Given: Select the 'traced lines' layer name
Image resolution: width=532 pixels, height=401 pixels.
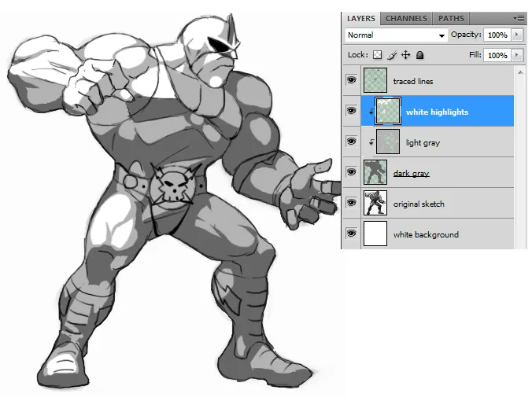Looking at the screenshot, I should pyautogui.click(x=413, y=81).
